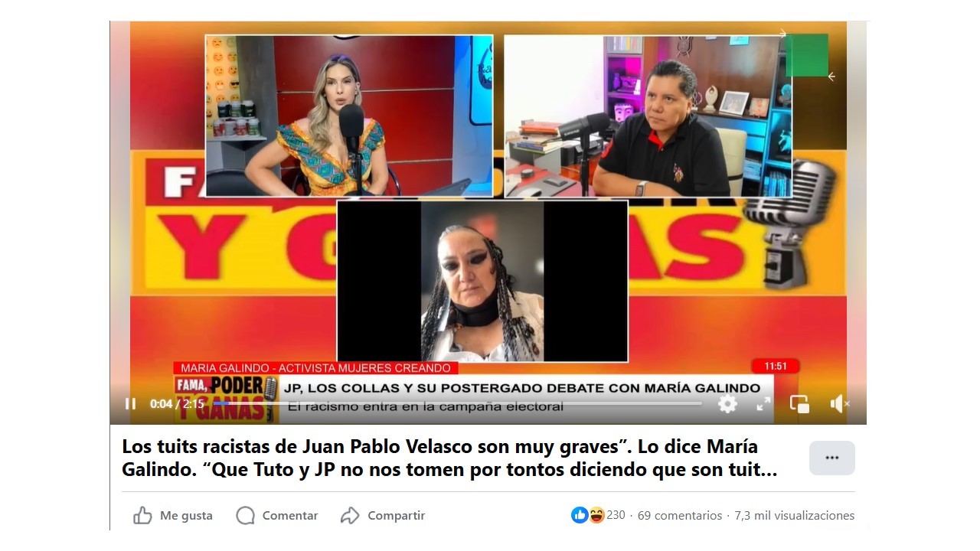Image resolution: width=980 pixels, height=551 pixels.
Task: Click the elapsed time 0:04 display
Action: (161, 404)
